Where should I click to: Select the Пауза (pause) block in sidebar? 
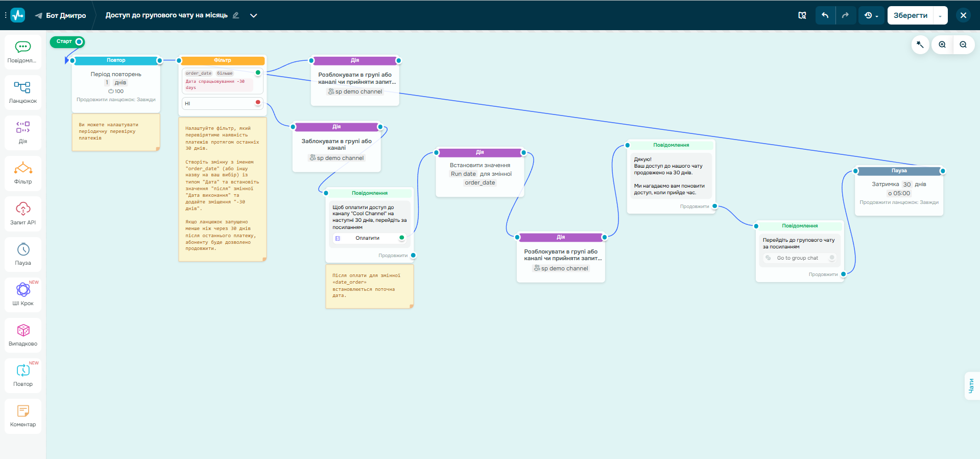[x=23, y=255]
